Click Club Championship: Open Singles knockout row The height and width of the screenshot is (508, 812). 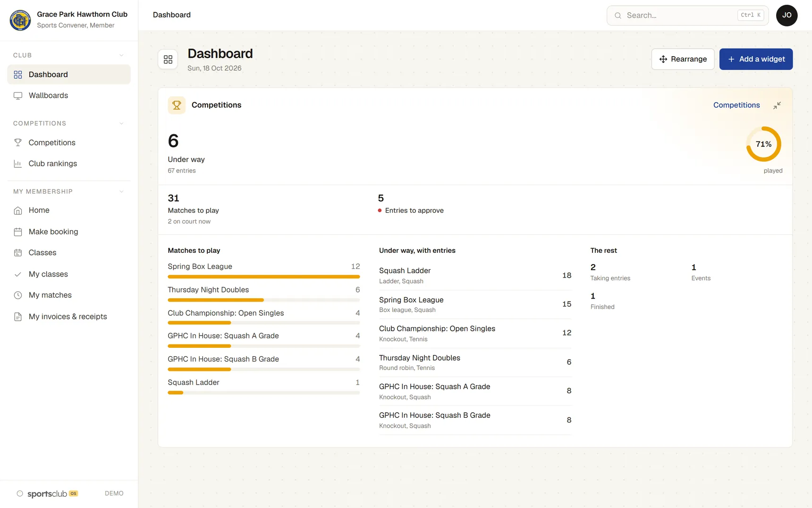475,333
